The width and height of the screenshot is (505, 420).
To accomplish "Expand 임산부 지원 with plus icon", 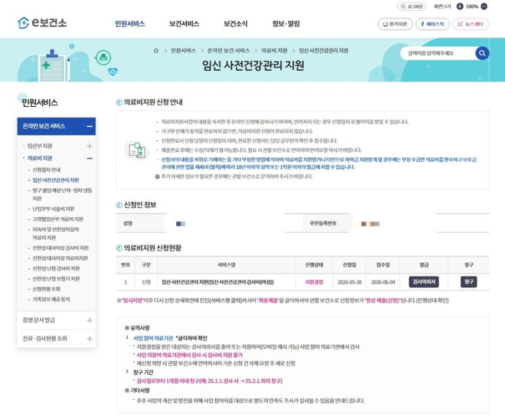I will (90, 146).
